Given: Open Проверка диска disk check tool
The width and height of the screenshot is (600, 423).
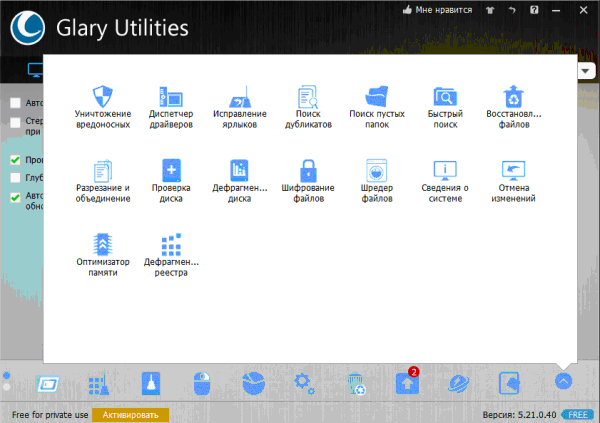Looking at the screenshot, I should [169, 178].
